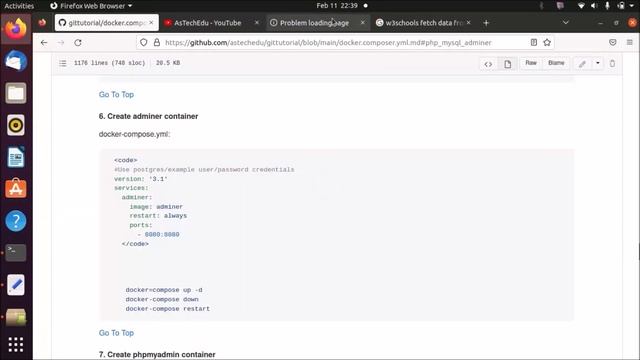Image resolution: width=640 pixels, height=360 pixels.
Task: Edit this file with pencil icon
Action: pos(582,64)
